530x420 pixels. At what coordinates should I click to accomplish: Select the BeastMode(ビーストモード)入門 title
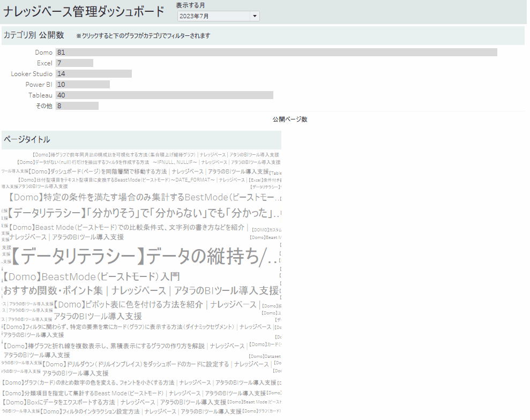[x=141, y=283]
